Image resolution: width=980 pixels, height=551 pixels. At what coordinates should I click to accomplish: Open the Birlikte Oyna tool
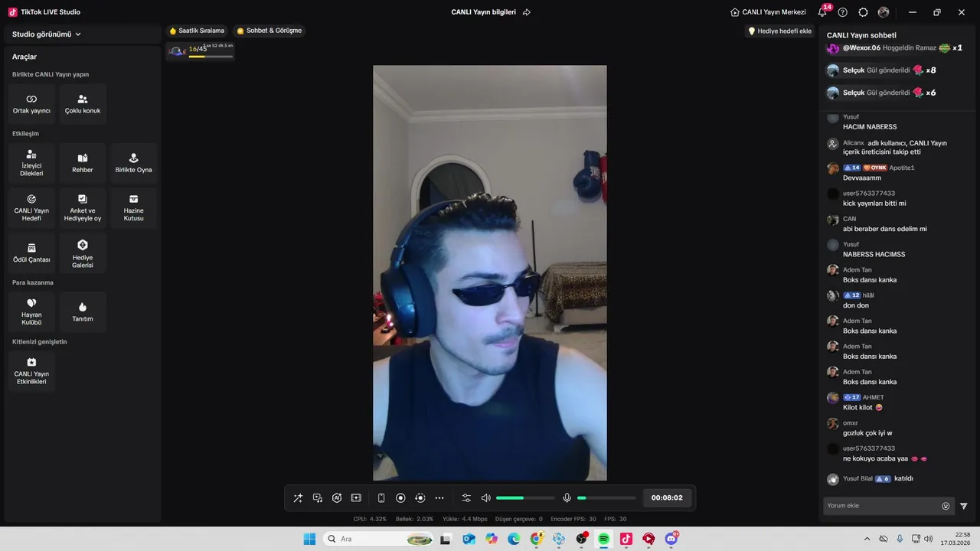pos(133,163)
